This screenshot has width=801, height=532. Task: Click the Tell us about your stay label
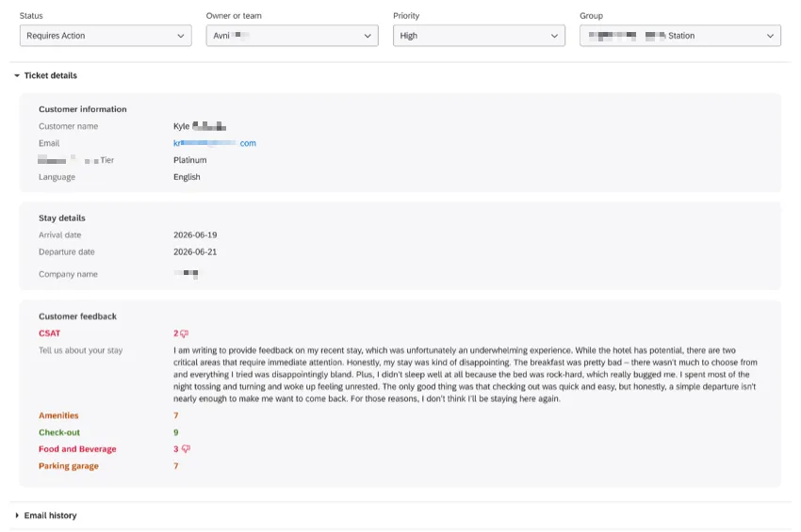coord(81,351)
